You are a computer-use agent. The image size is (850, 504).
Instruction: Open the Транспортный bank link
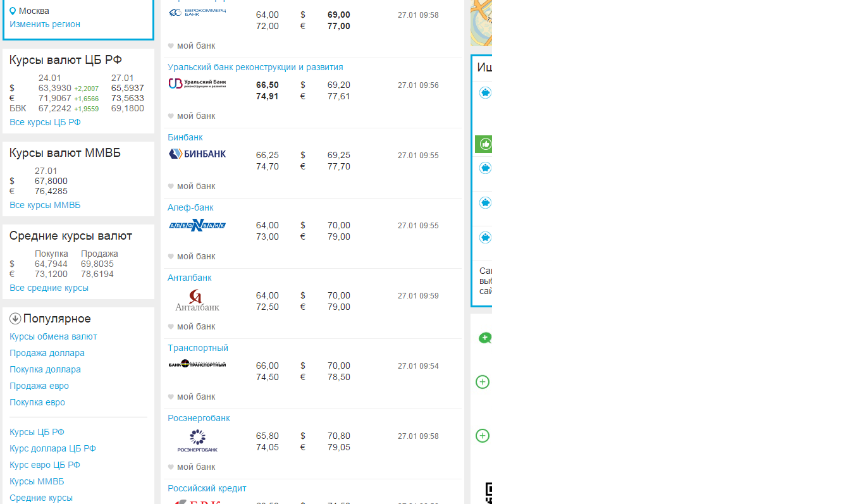click(x=198, y=348)
